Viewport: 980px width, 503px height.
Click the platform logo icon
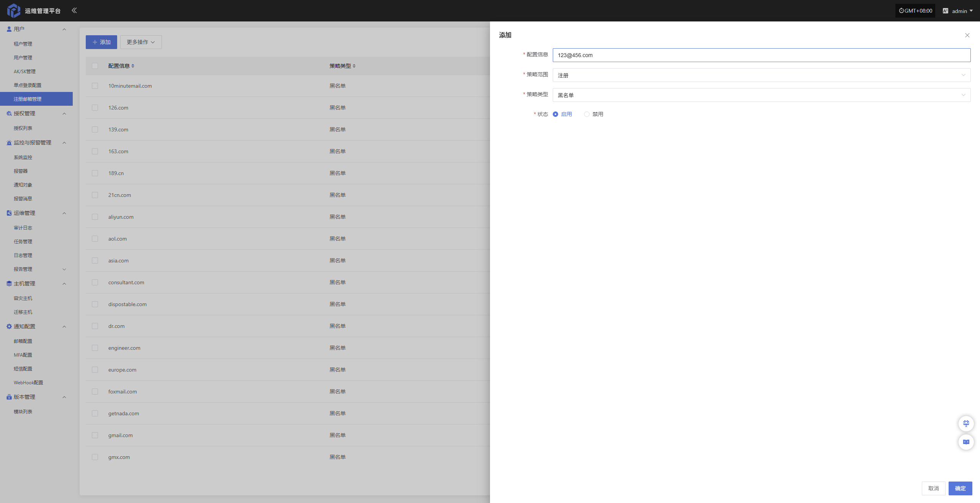(x=14, y=10)
